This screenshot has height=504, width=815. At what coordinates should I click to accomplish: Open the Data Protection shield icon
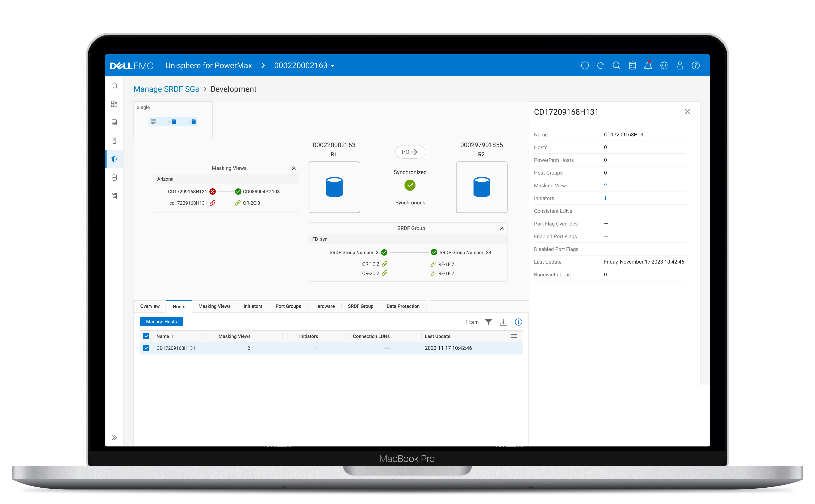coord(114,159)
